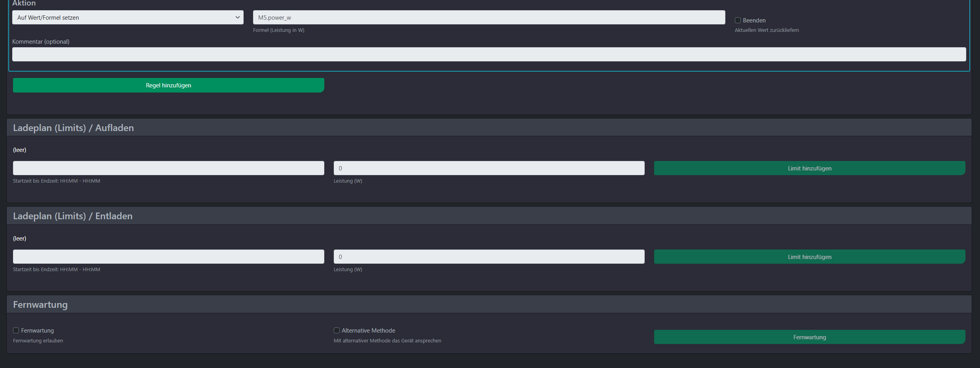Open the 'Auf Wert/Formel setzen' action dropdown
The height and width of the screenshot is (368, 980).
[x=128, y=17]
